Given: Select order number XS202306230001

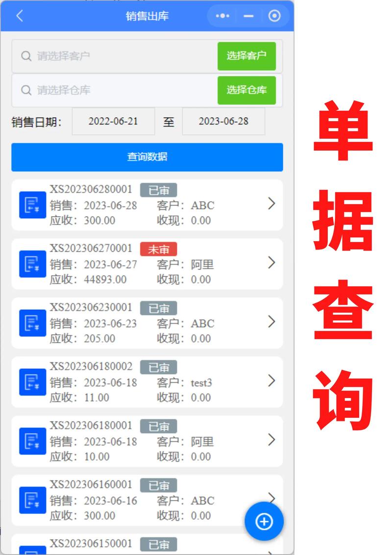Looking at the screenshot, I should [x=91, y=307].
